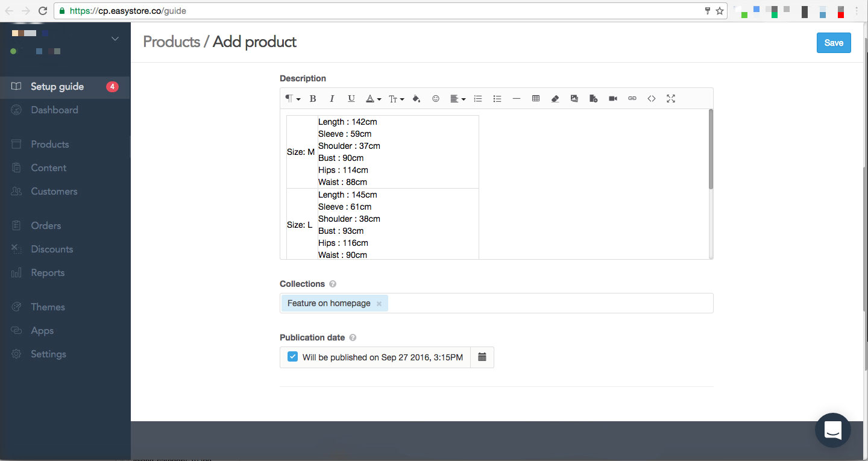Toggle bold formatting in description editor
Image resolution: width=868 pixels, height=461 pixels.
point(313,99)
